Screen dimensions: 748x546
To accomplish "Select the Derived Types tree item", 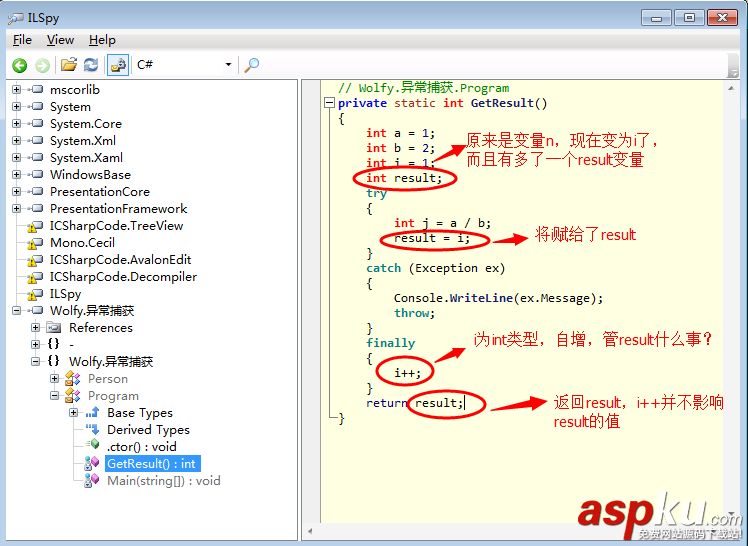I will 148,430.
